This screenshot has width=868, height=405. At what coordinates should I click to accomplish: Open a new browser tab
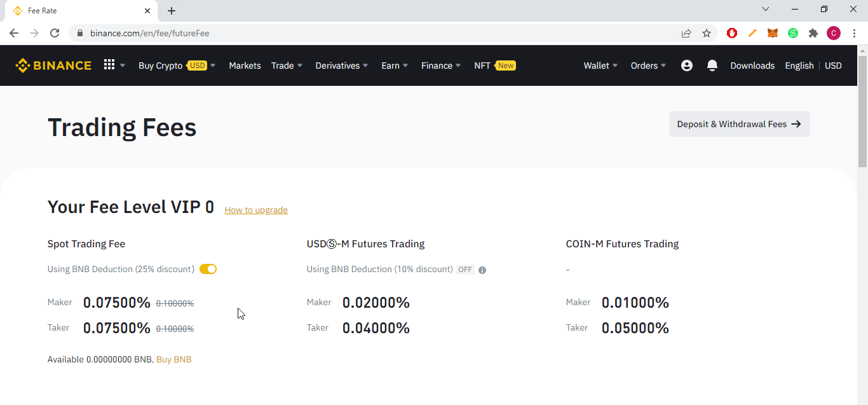click(172, 11)
